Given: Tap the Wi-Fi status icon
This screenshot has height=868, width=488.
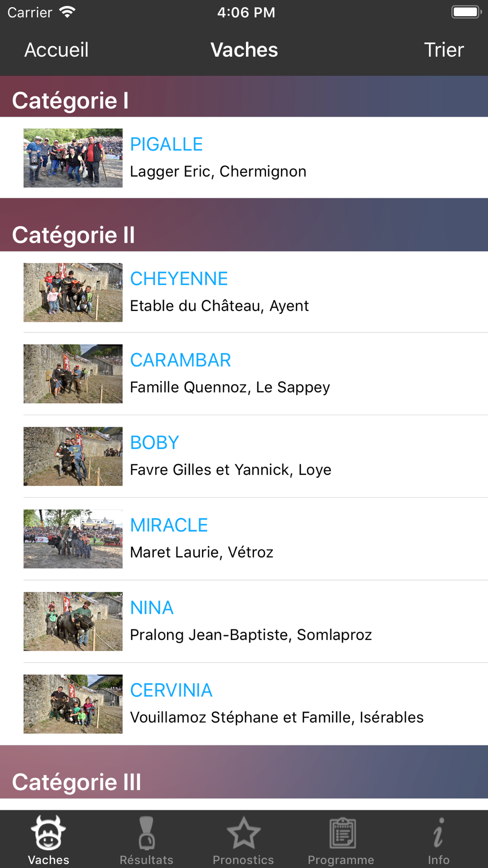Looking at the screenshot, I should pyautogui.click(x=67, y=12).
